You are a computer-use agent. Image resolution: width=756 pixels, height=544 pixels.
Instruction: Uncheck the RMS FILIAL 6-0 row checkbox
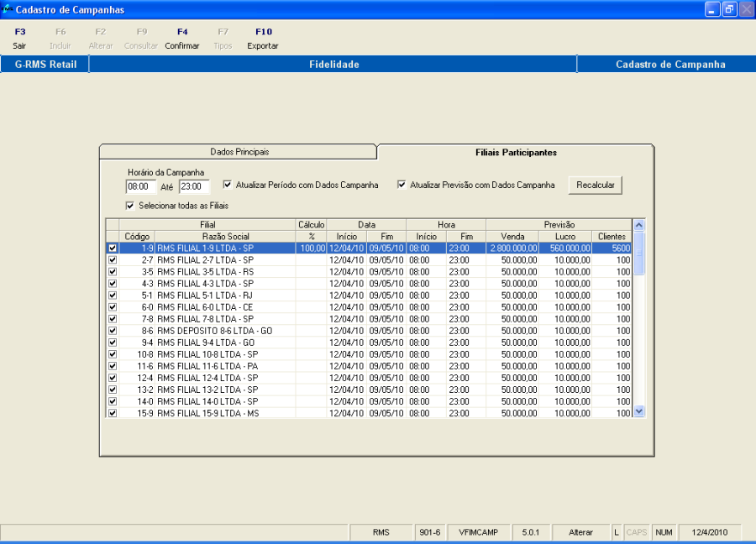coord(113,307)
